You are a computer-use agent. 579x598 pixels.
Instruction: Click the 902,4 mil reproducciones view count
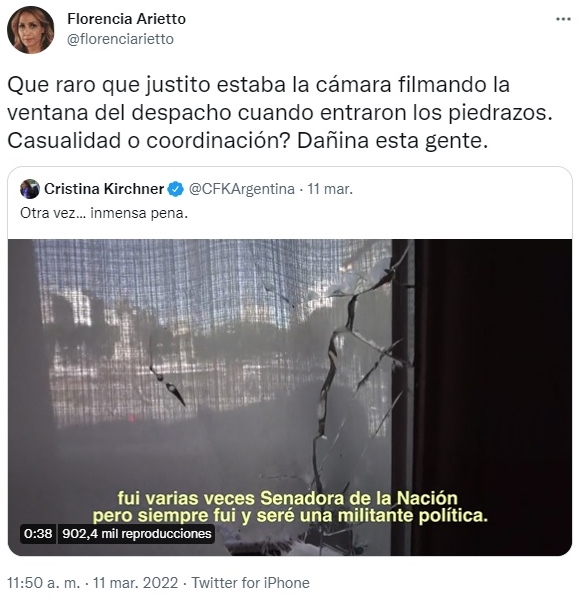pyautogui.click(x=137, y=533)
